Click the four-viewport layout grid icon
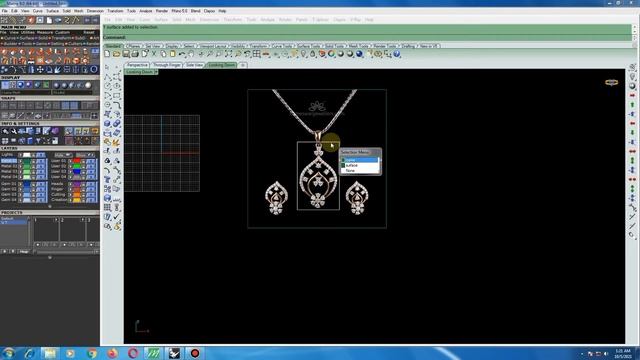The image size is (640, 360). pyautogui.click(x=256, y=54)
